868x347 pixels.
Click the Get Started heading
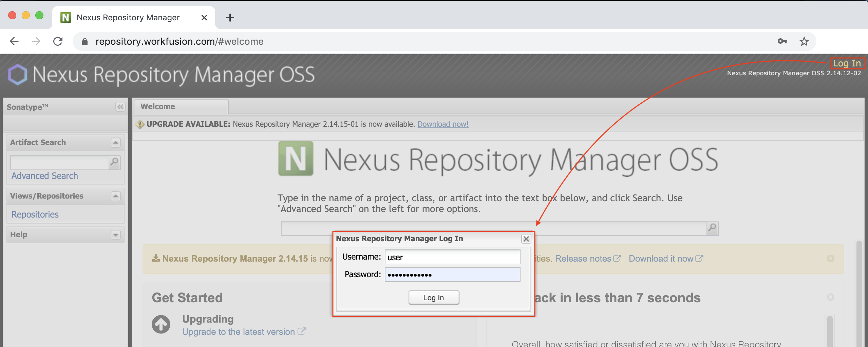tap(187, 298)
